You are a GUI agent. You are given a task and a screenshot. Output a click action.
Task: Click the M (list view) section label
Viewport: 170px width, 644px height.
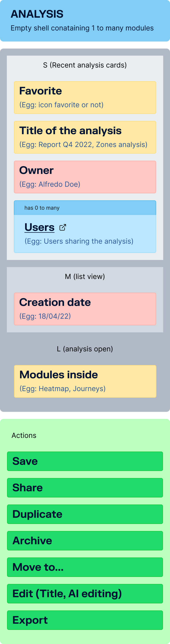(85, 277)
